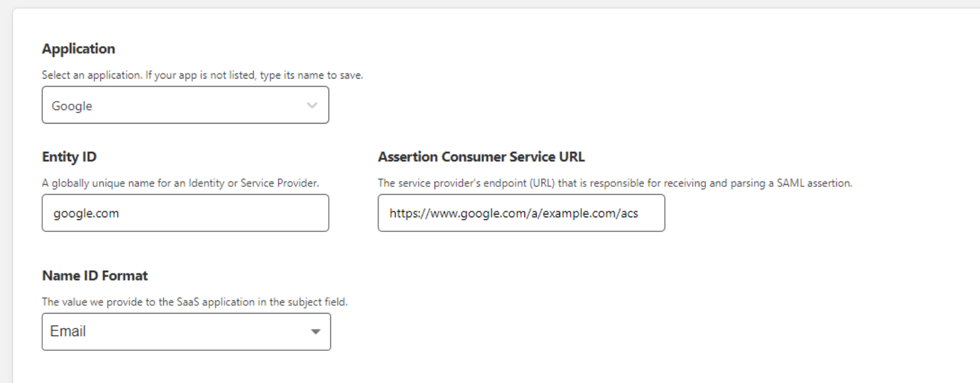
Task: Click the Entity ID input containing google.com
Action: coord(185,213)
